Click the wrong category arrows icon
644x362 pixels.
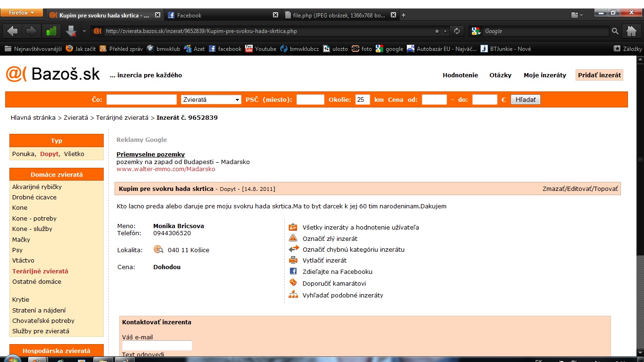(x=293, y=249)
